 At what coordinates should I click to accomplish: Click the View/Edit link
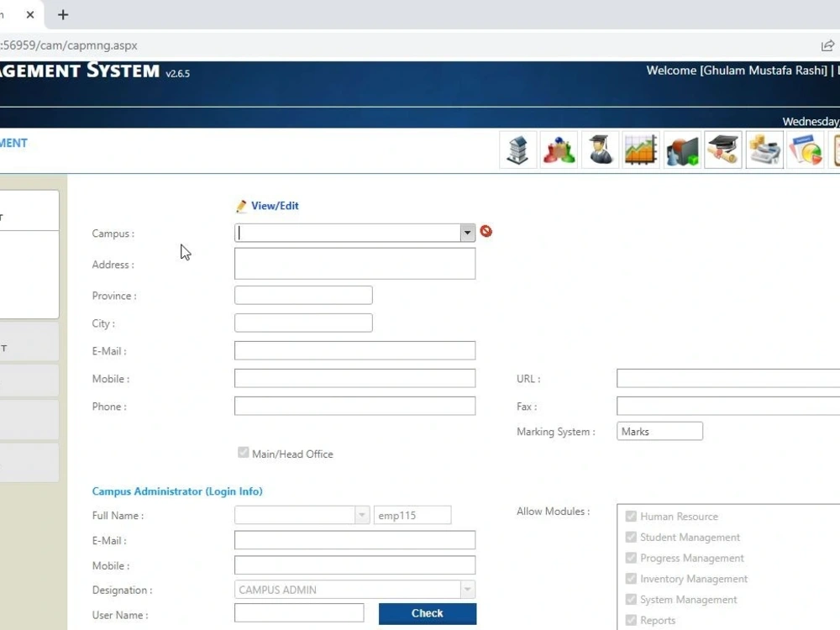275,206
